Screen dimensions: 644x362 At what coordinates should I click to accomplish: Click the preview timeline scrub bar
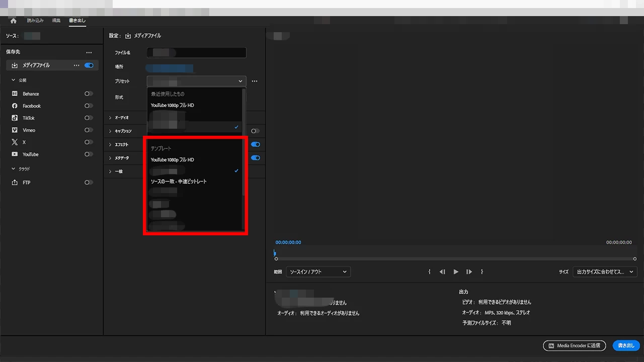[x=456, y=258]
